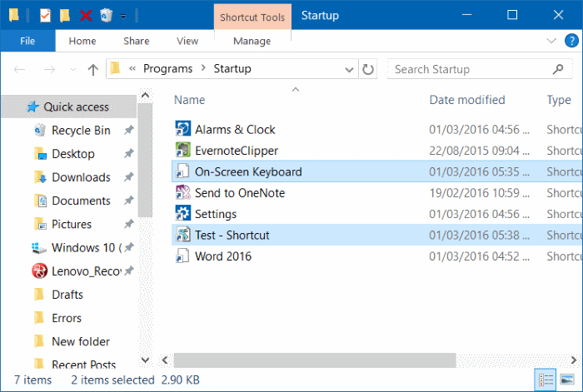Viewport: 583px width, 392px height.
Task: Click the Back navigation arrow
Action: click(19, 69)
